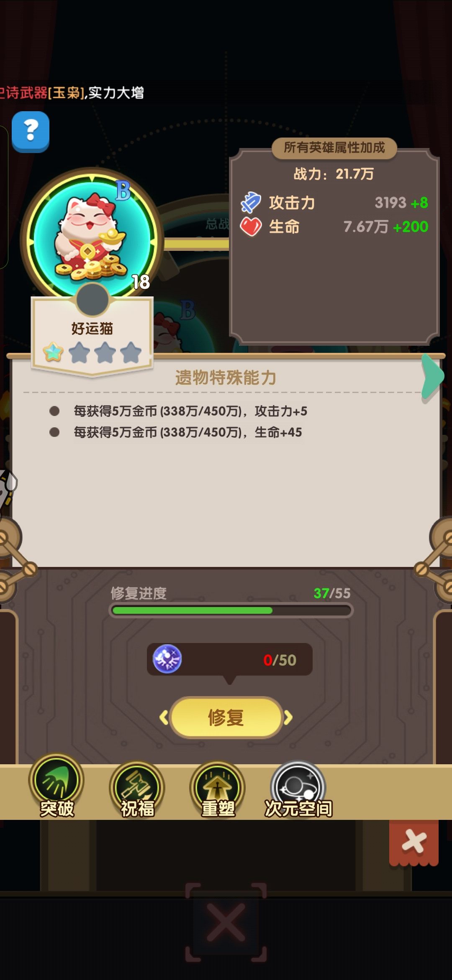Select the 重塑 reshape icon

coord(218,789)
